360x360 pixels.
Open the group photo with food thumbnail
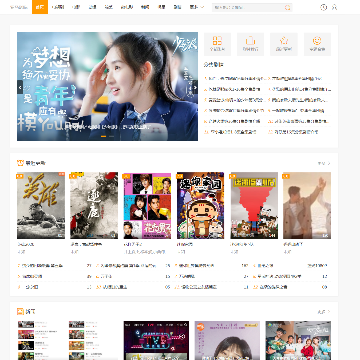click(298, 340)
